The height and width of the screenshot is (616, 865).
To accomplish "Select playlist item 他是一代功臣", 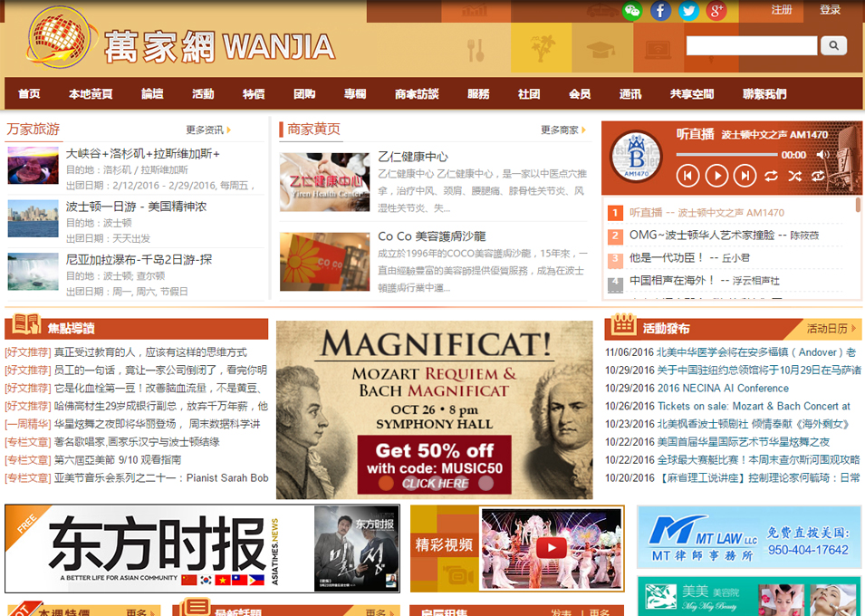I will pyautogui.click(x=689, y=258).
